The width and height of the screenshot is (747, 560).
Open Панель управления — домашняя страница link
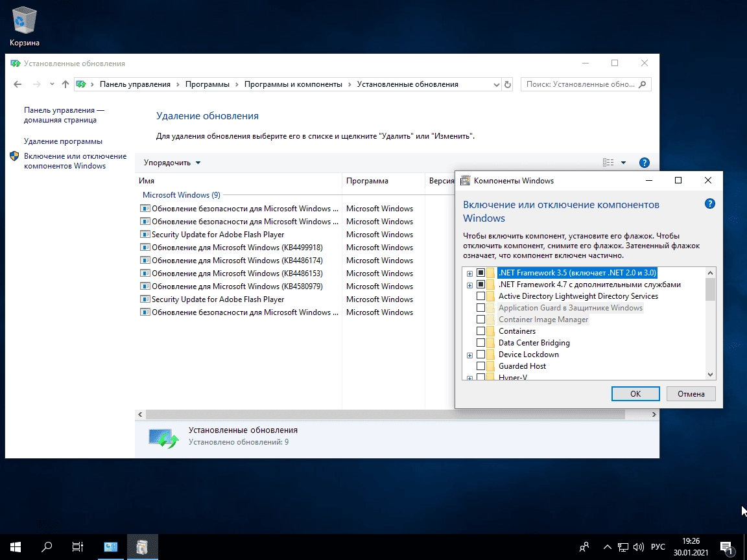click(64, 115)
